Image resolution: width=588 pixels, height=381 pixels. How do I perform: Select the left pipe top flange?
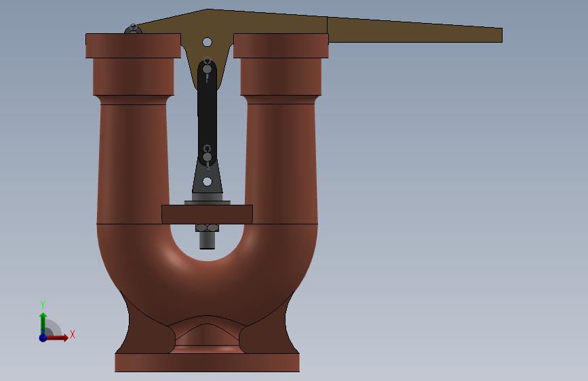tap(133, 45)
